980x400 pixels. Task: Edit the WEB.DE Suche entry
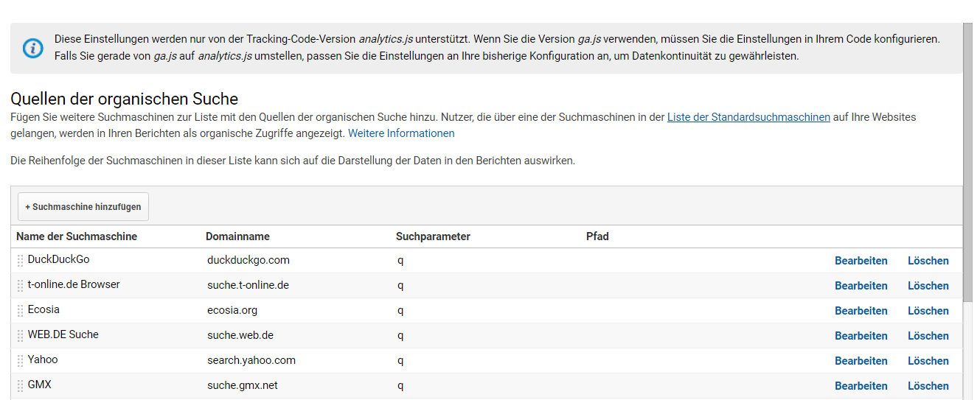[x=861, y=336]
